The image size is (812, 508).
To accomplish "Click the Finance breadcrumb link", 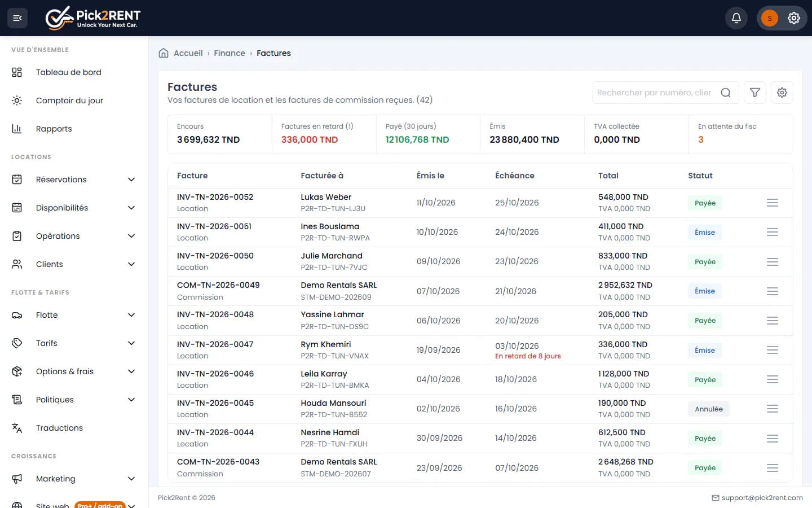I will point(230,53).
